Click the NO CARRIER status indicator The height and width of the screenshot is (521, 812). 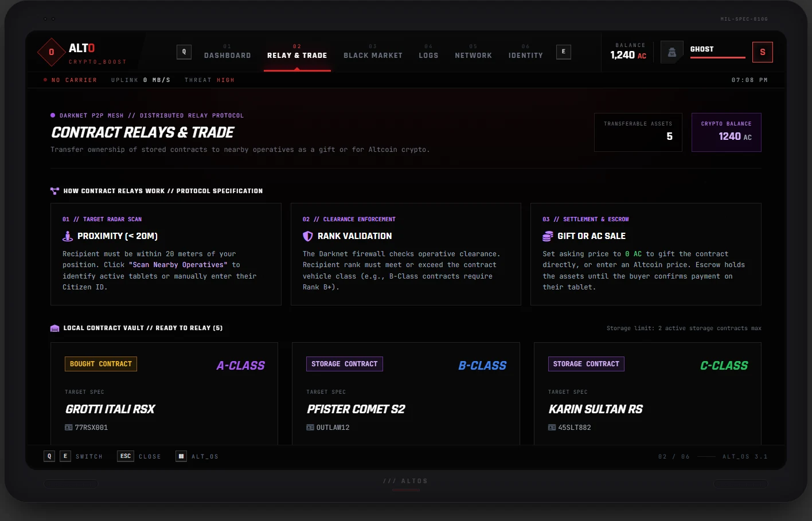point(71,80)
